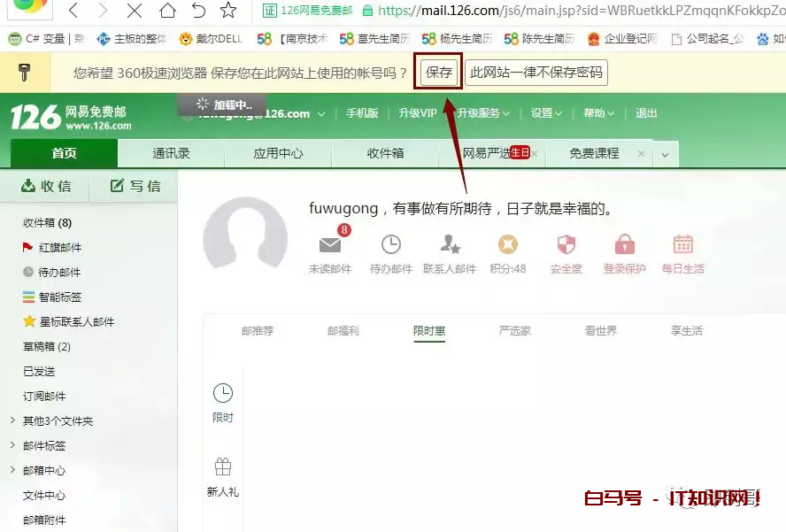Viewport: 786px width, 532px height.
Task: Open 积分:48 via the coin icon
Action: click(x=507, y=245)
